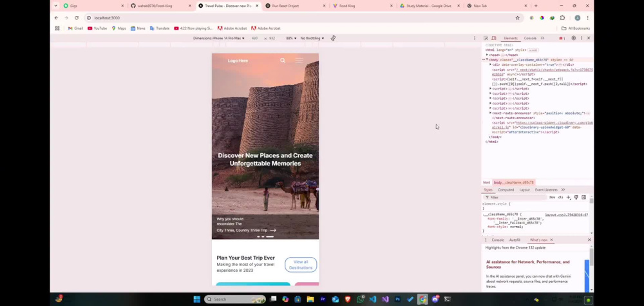Open the All Bookmarks folder
Screen dimensions: 644x306
[576, 28]
